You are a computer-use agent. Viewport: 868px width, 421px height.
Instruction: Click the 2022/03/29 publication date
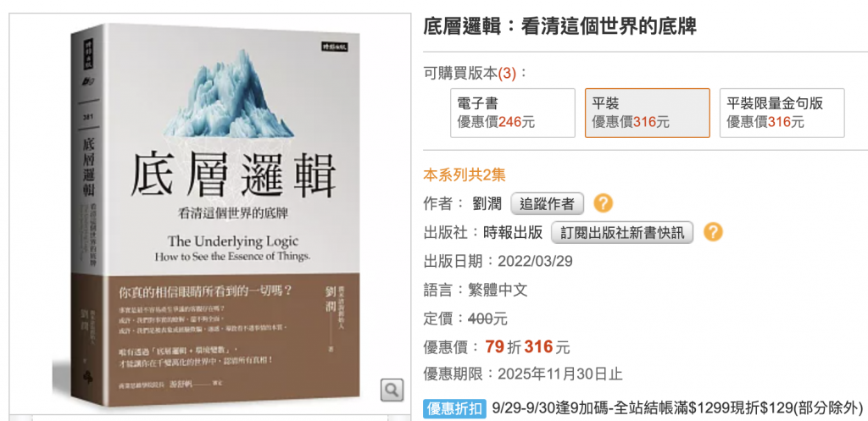point(535,261)
